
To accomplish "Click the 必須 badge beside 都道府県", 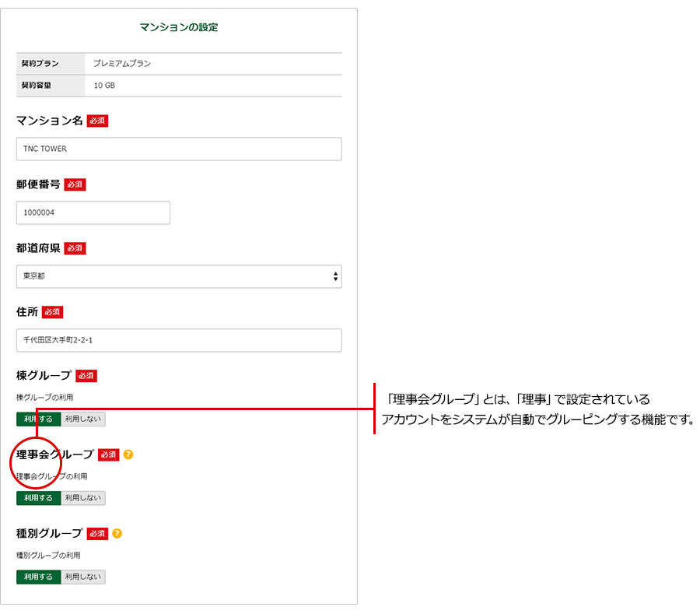I will tap(75, 248).
